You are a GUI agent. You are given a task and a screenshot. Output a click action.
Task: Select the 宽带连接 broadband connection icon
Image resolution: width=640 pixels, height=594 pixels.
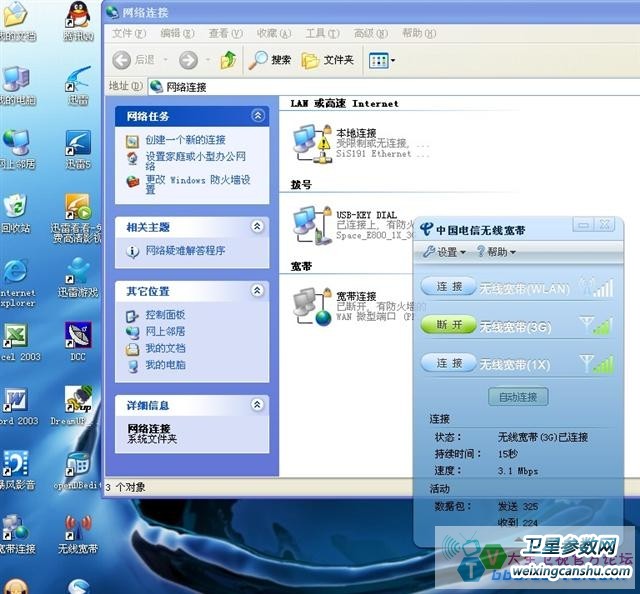click(x=312, y=307)
